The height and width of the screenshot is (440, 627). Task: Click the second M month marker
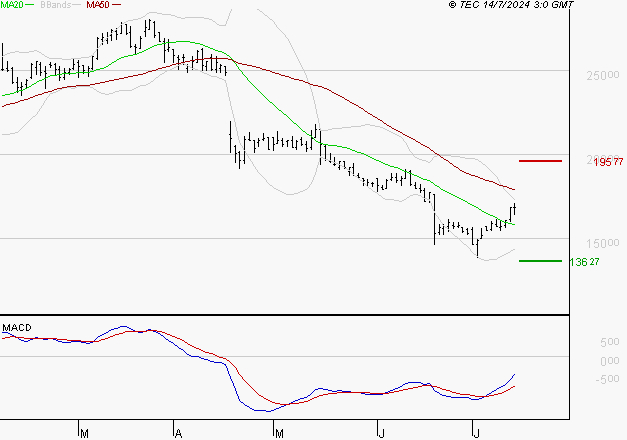(x=279, y=434)
